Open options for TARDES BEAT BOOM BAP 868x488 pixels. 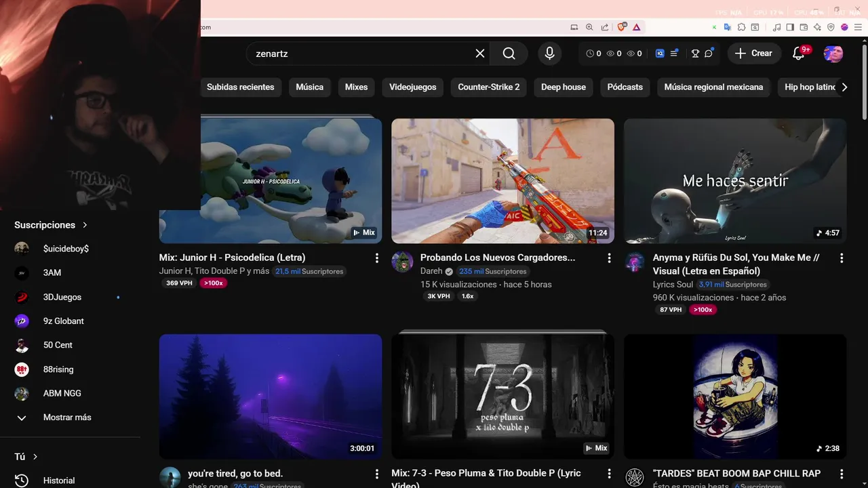[x=842, y=474]
